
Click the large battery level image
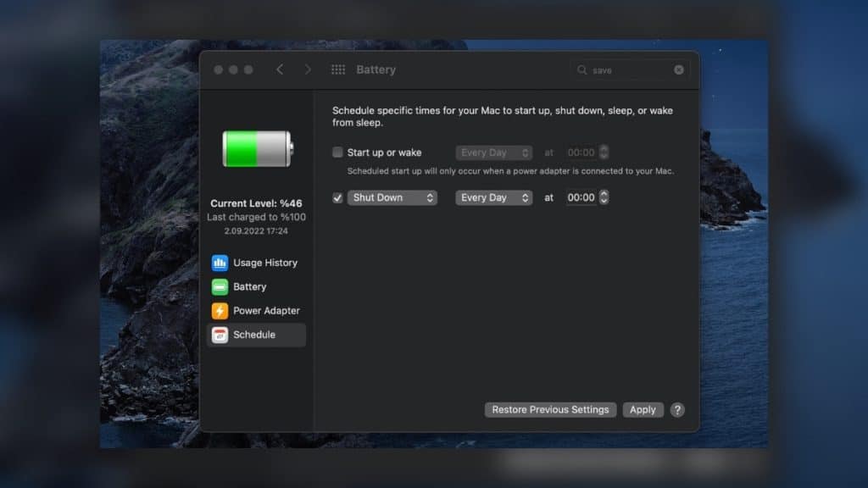click(x=258, y=149)
